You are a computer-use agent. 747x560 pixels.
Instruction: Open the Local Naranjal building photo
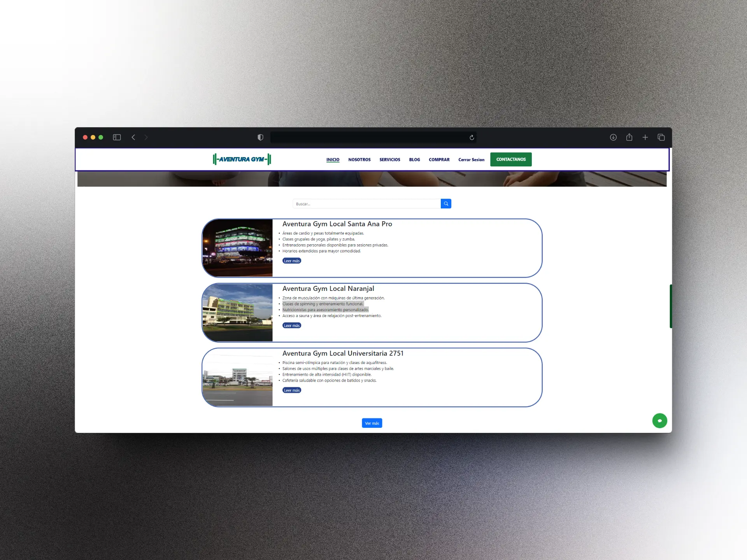pyautogui.click(x=238, y=313)
